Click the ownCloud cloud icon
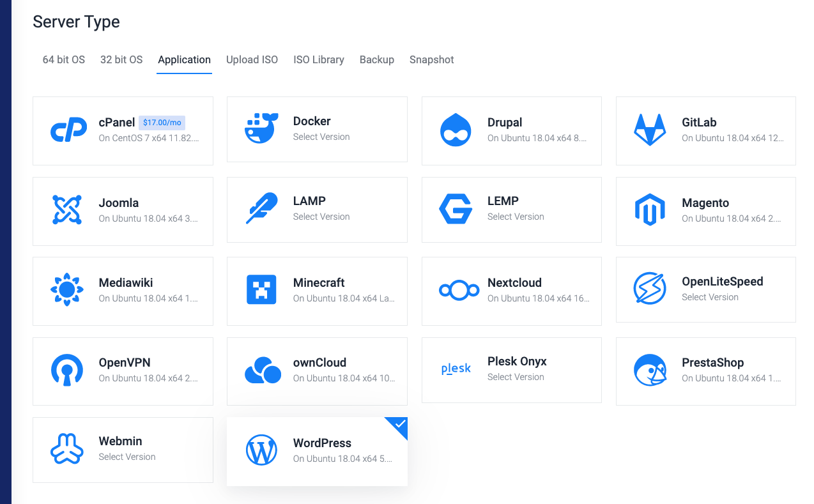Viewport: 814px width, 504px height. point(263,370)
